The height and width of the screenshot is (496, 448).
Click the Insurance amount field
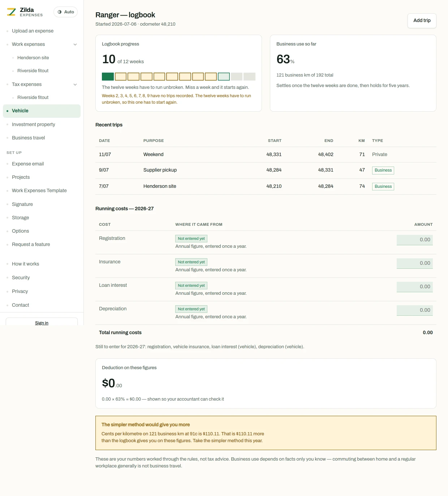click(x=414, y=263)
